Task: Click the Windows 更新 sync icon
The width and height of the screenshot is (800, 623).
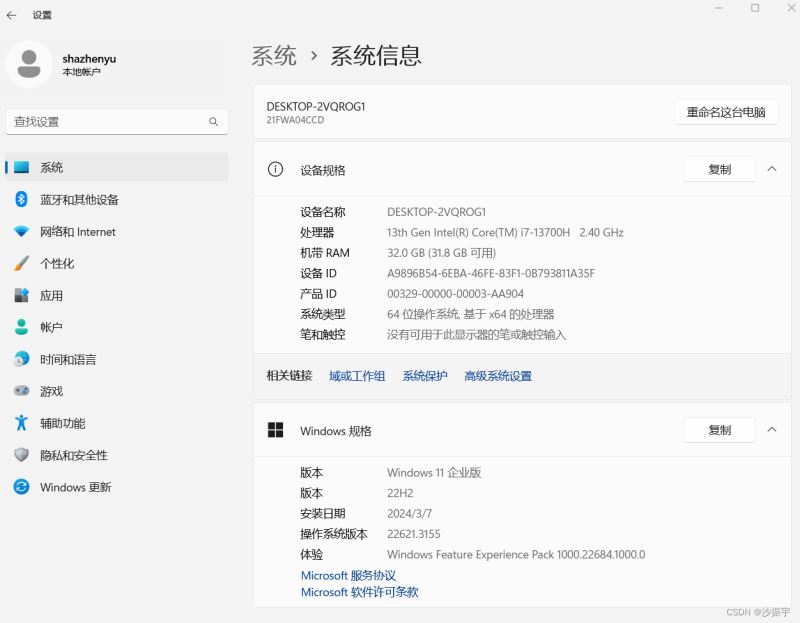Action: [21, 487]
